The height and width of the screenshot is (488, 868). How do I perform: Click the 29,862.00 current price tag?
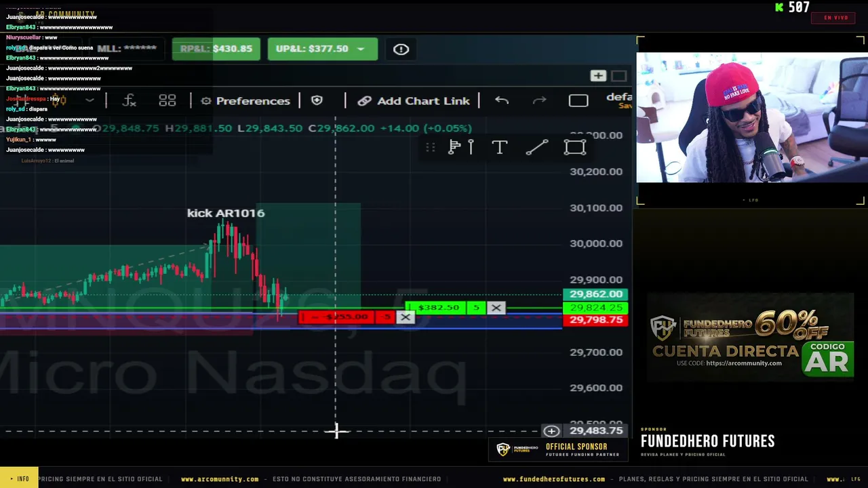tap(595, 294)
